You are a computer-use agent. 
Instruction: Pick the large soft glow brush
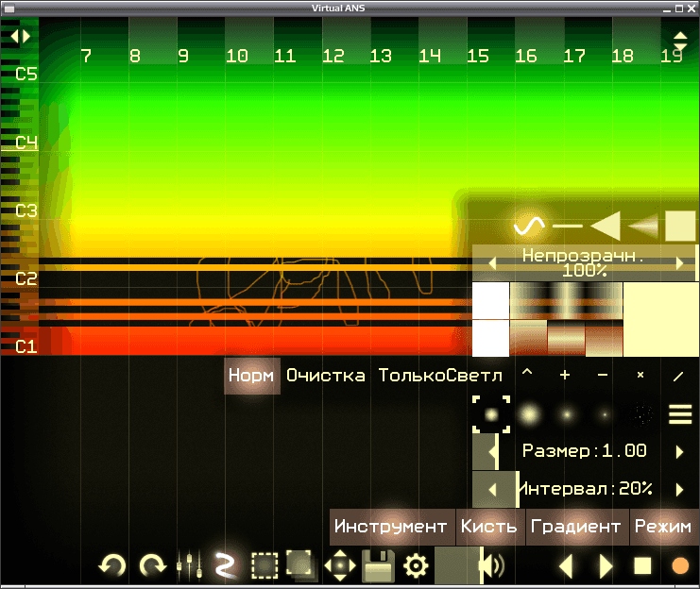(x=529, y=414)
